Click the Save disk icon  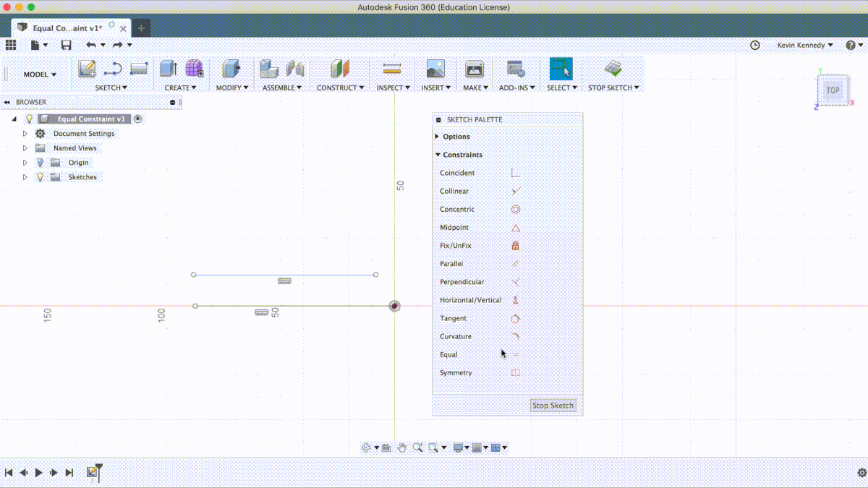click(x=67, y=45)
